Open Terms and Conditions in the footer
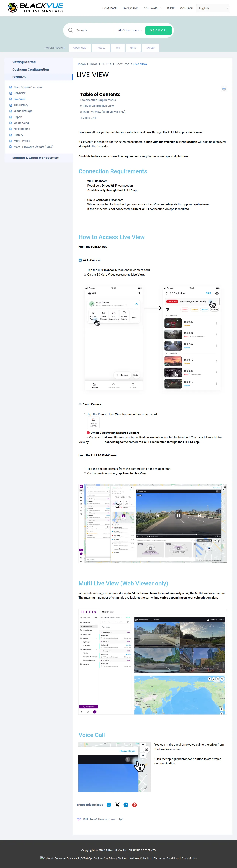Image resolution: width=237 pixels, height=868 pixels. [x=166, y=858]
